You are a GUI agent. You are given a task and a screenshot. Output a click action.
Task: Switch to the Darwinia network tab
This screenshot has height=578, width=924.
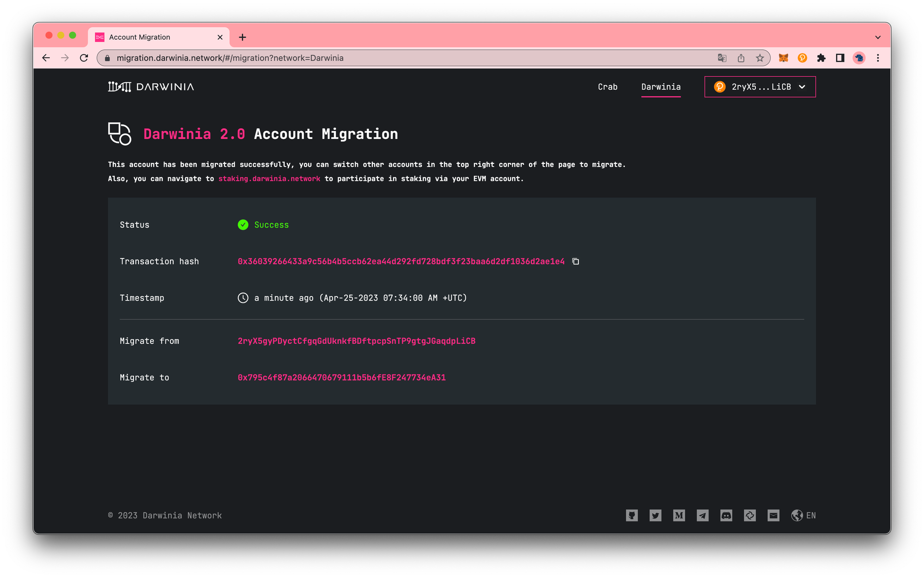point(661,87)
